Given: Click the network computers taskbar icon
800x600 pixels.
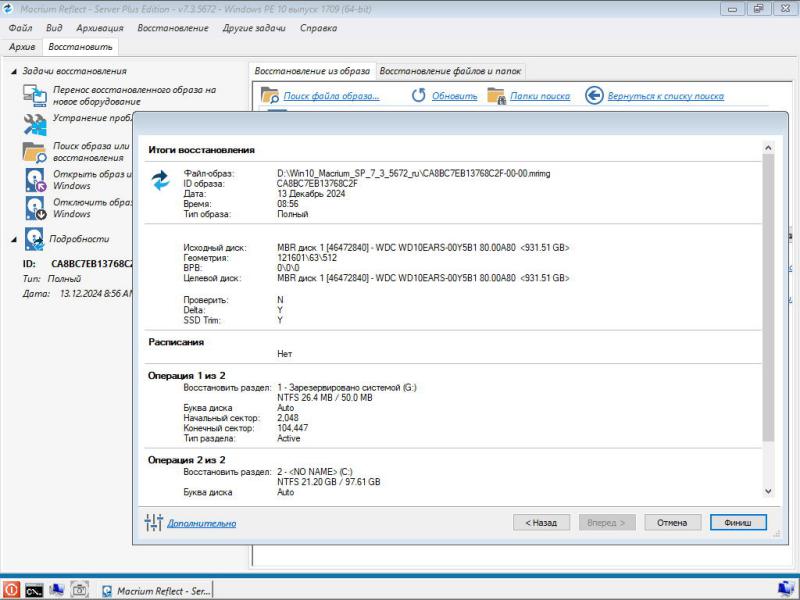Looking at the screenshot, I should click(x=57, y=590).
